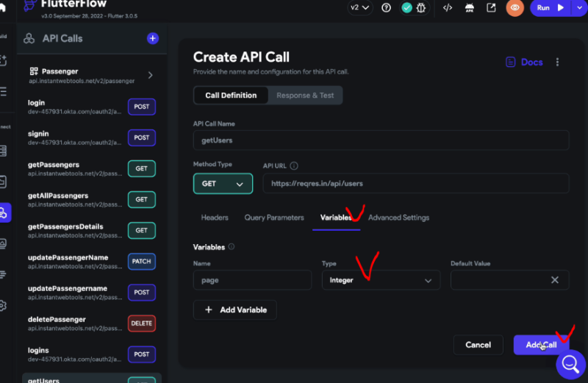Select the getUsers API call in list
This screenshot has height=383, width=588.
pos(91,378)
